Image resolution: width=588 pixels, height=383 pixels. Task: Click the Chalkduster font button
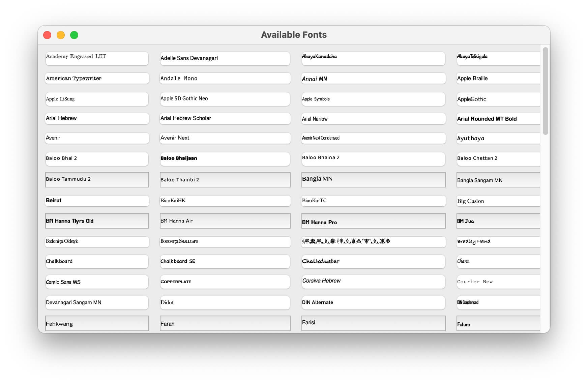373,261
